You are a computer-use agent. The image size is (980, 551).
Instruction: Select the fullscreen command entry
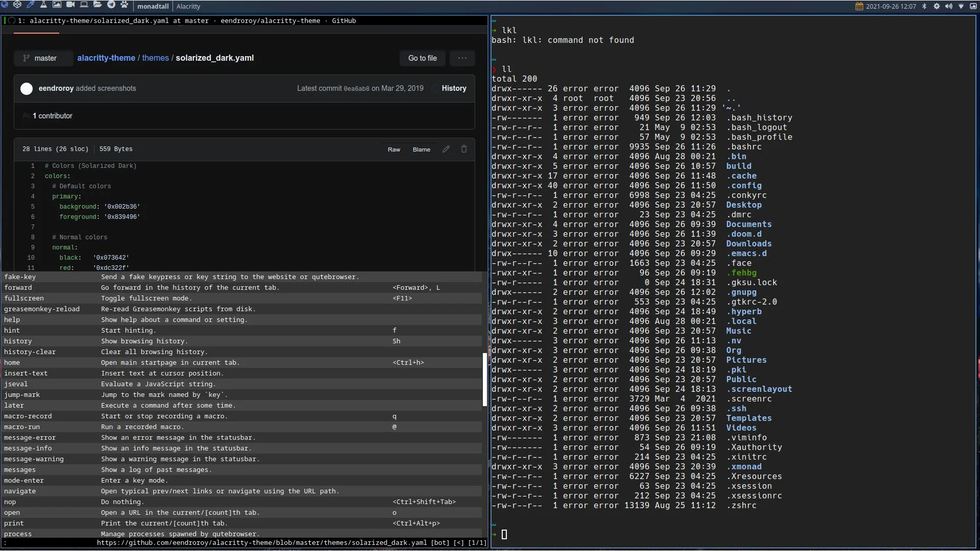pyautogui.click(x=241, y=298)
